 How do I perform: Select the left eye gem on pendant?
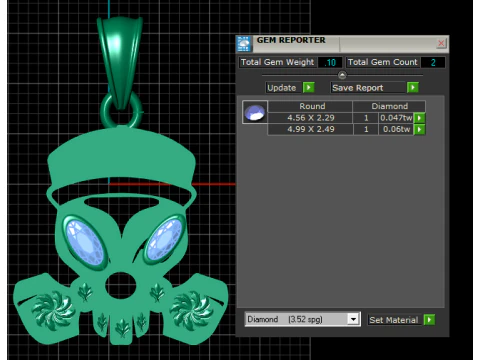tap(85, 241)
